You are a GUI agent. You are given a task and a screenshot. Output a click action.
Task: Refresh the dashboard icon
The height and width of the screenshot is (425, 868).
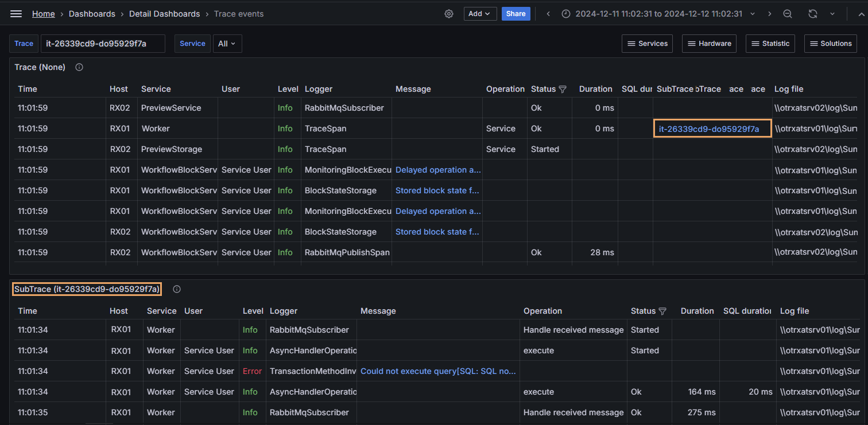[813, 14]
